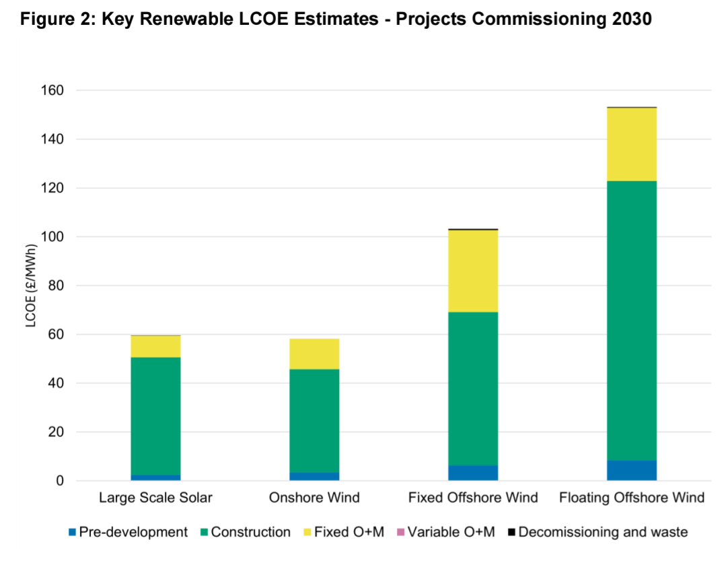The height and width of the screenshot is (567, 728).
Task: Click the yellow Fixed O+M legend swatch
Action: pos(306,533)
